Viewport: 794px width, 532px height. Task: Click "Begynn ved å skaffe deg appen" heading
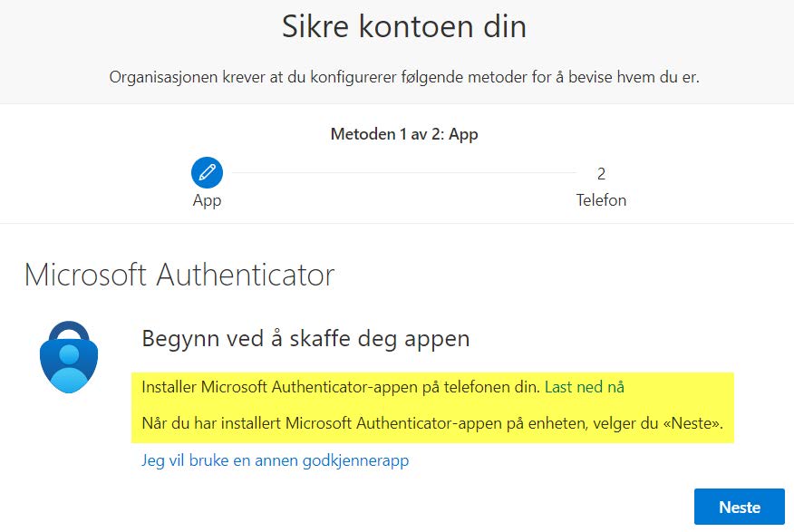(305, 339)
